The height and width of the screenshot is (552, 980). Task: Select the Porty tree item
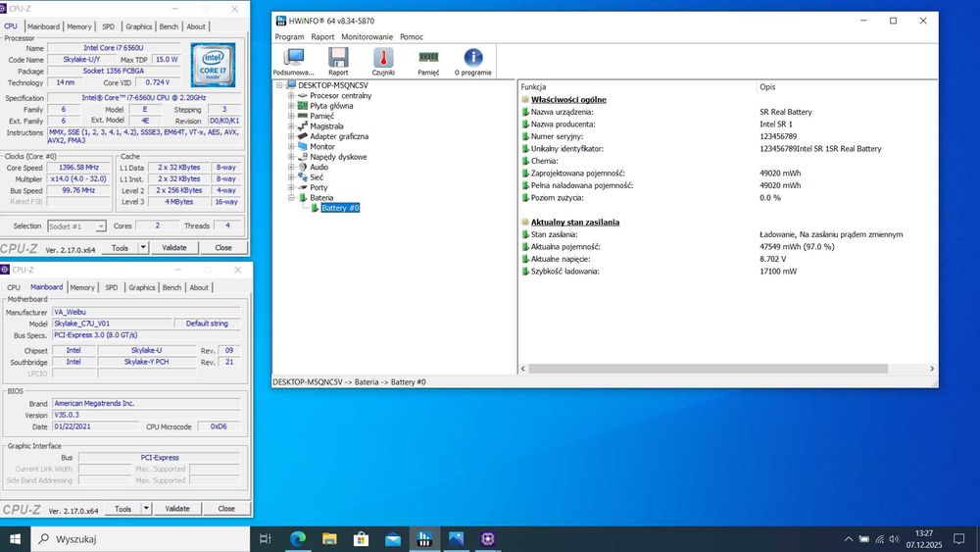[x=318, y=187]
